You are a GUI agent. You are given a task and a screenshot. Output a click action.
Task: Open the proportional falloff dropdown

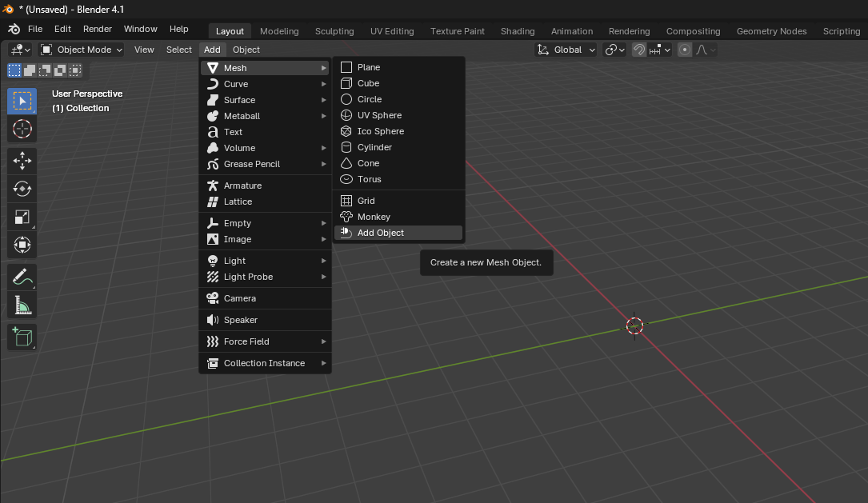706,50
